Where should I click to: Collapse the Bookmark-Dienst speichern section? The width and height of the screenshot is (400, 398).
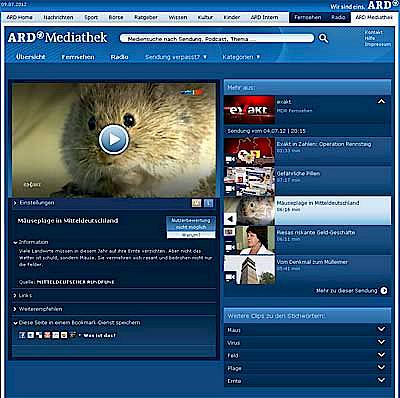[x=77, y=322]
